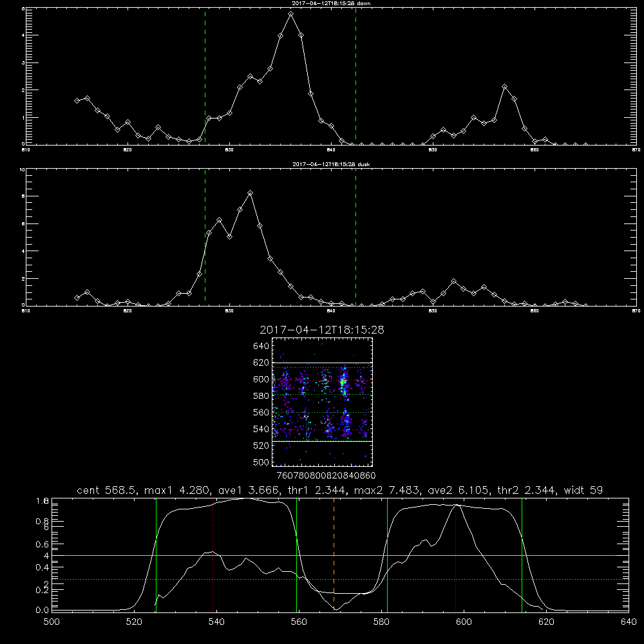Click the 'cent 568.5' value in stats line
644x644 pixels.
(107, 490)
